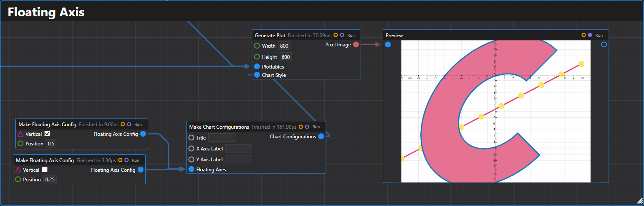Viewport: 644px width, 206px height.
Task: Click the Width input port on Generate Plot
Action: pyautogui.click(x=257, y=46)
